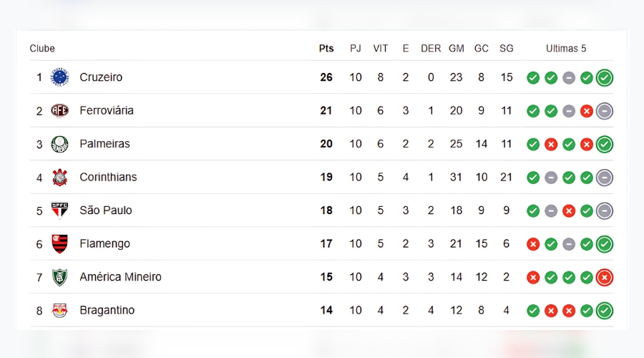This screenshot has width=644, height=358.
Task: Click the Bragantino club crest icon
Action: click(x=60, y=310)
